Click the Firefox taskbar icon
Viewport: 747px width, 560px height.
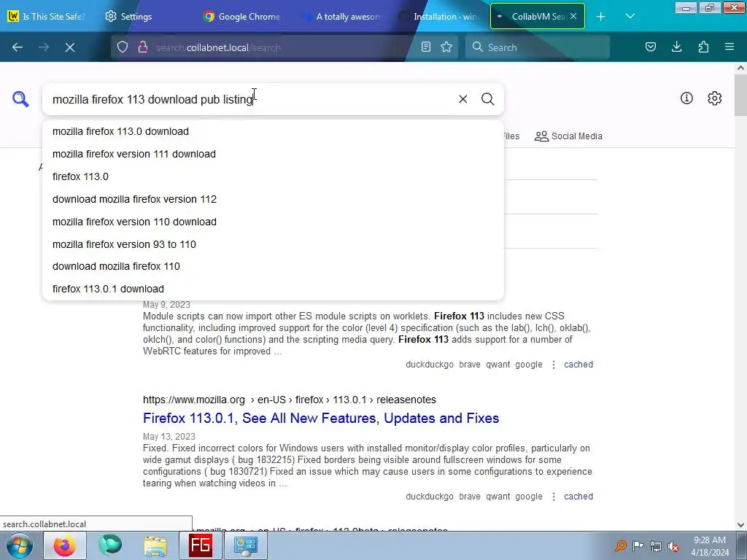65,545
